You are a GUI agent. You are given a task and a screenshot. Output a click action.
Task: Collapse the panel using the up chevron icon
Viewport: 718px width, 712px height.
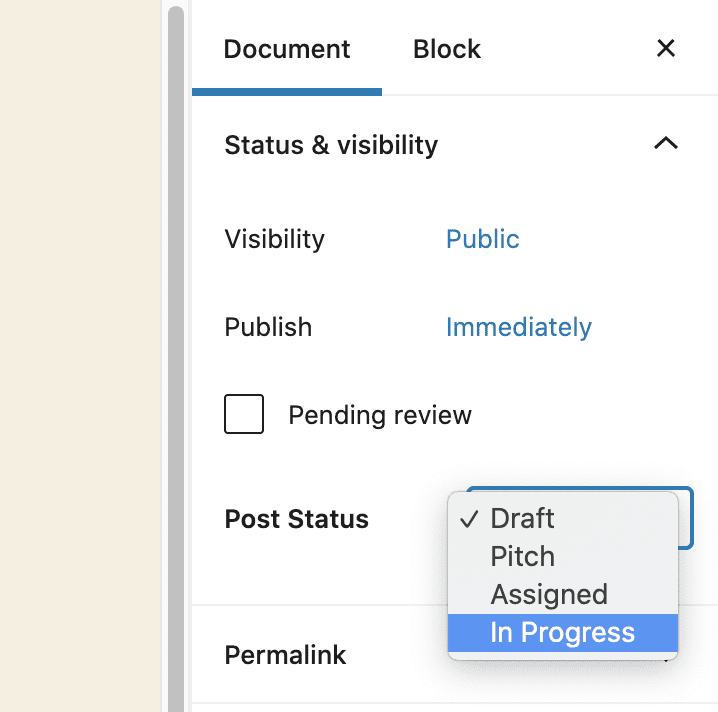(665, 144)
